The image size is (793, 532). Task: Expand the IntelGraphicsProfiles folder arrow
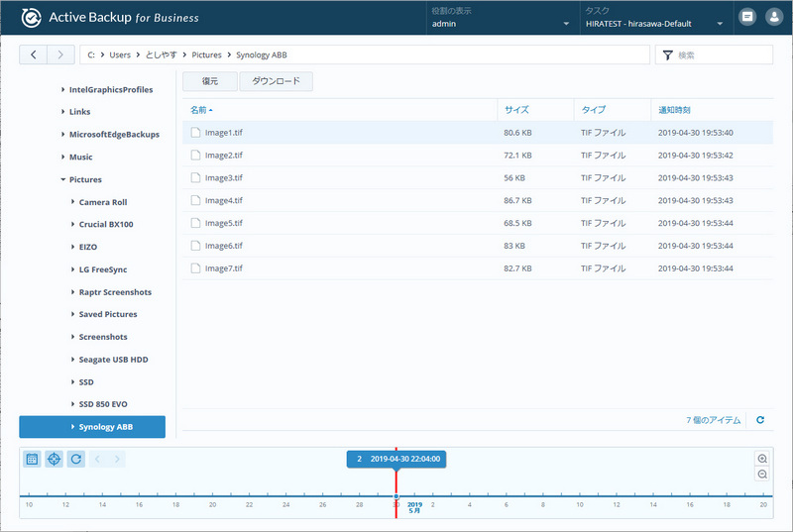(x=62, y=89)
